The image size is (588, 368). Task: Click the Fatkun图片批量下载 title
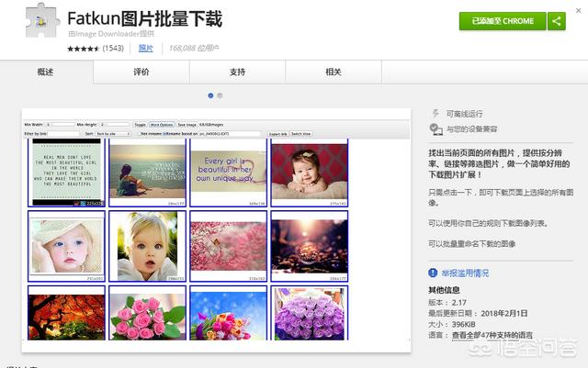coord(145,18)
